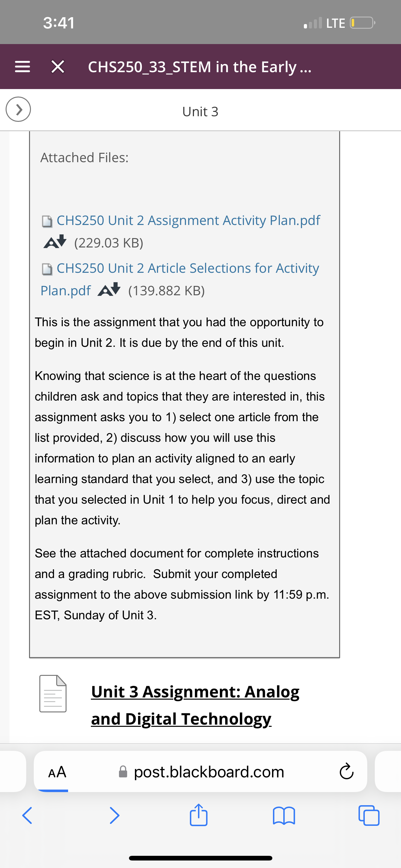Go forward with Safari forward arrow
This screenshot has height=868, width=401.
[115, 816]
